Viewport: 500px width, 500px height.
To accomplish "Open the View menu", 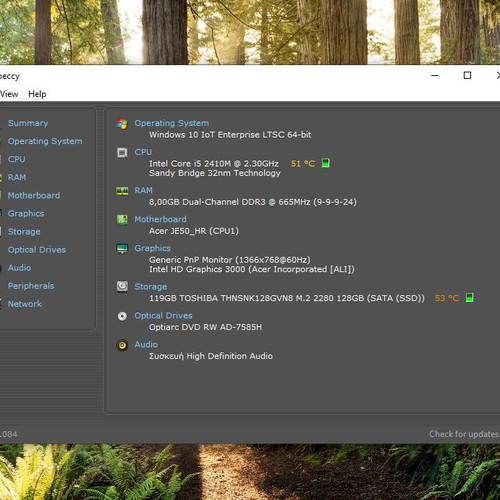I will tap(9, 94).
